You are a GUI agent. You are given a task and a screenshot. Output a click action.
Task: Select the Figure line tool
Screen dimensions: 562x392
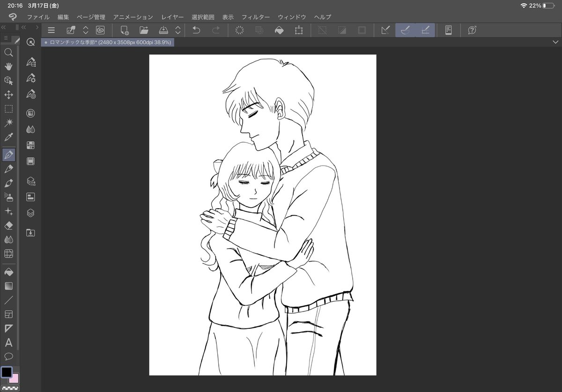coord(8,300)
